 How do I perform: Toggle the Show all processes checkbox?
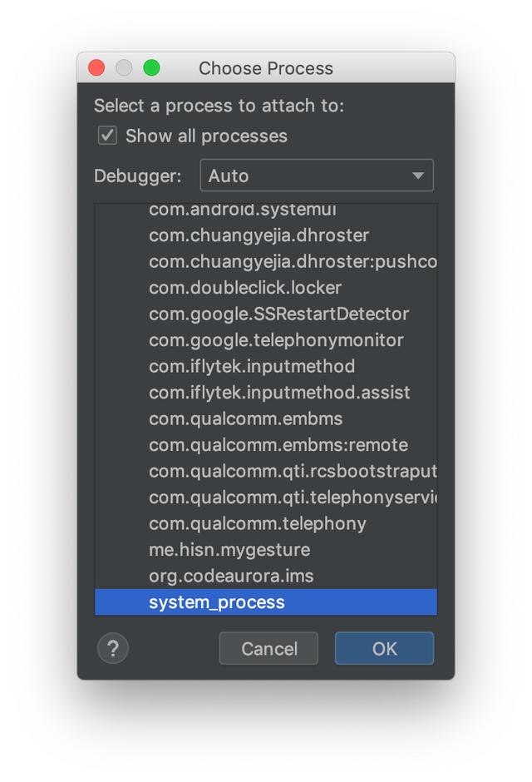pyautogui.click(x=107, y=136)
